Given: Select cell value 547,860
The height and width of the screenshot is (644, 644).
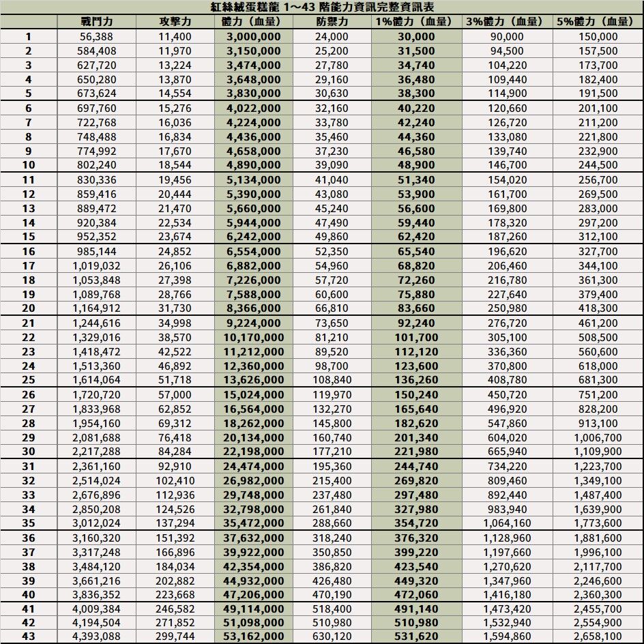Looking at the screenshot, I should point(508,424).
